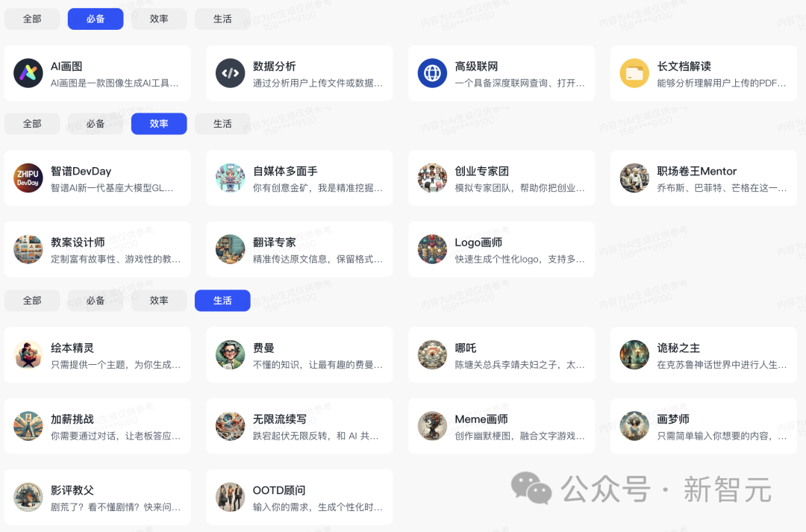The image size is (806, 532).
Task: Click the 全部 filter in top row
Action: pos(31,19)
